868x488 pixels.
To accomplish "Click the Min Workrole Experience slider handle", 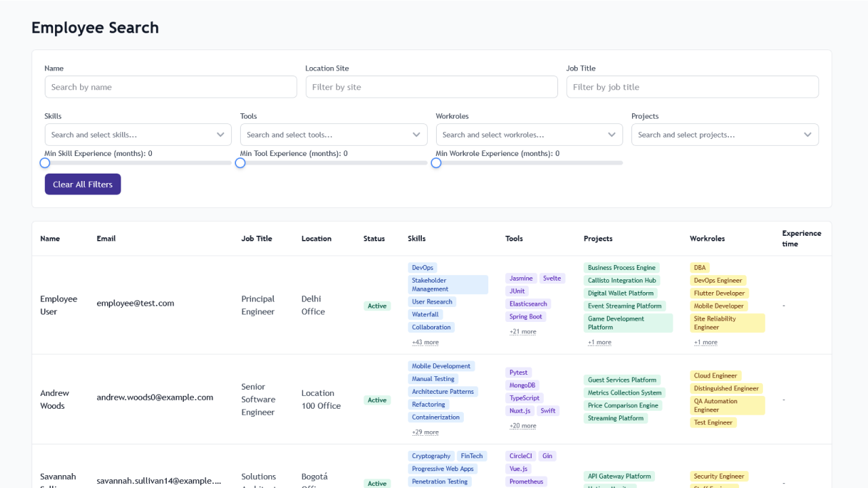I will [x=436, y=163].
